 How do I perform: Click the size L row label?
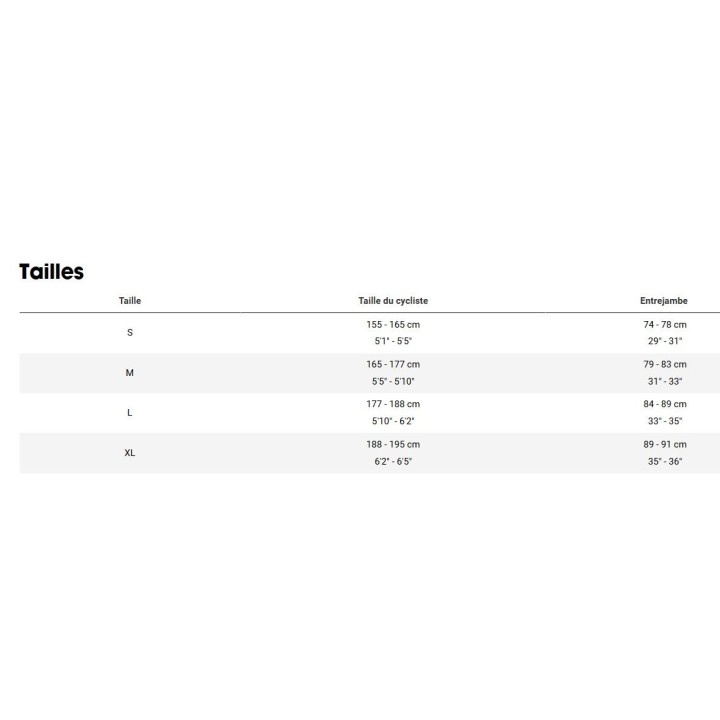click(130, 413)
